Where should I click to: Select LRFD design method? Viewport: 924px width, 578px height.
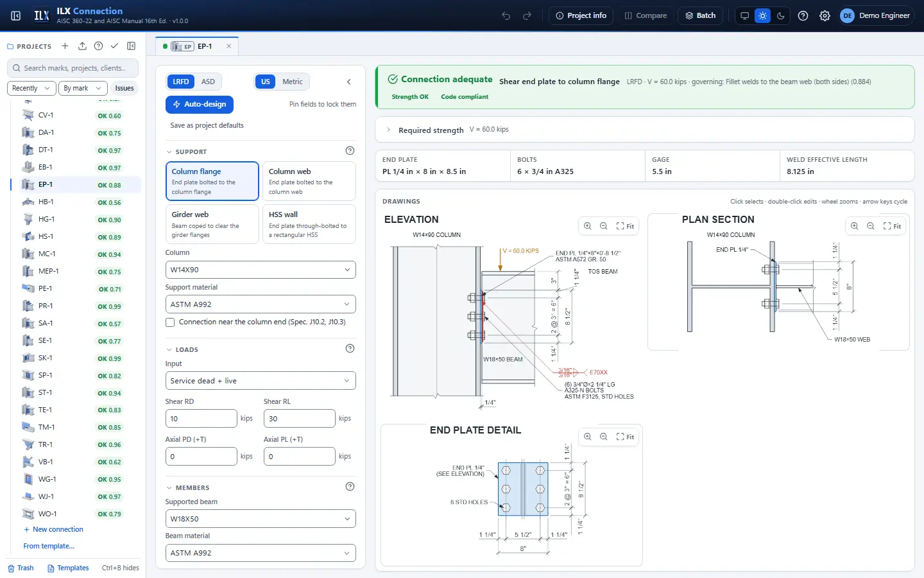pos(181,82)
